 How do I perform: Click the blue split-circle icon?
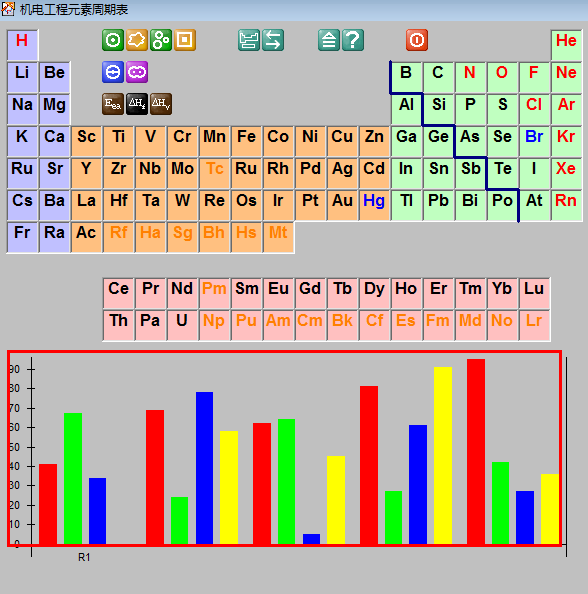(113, 72)
